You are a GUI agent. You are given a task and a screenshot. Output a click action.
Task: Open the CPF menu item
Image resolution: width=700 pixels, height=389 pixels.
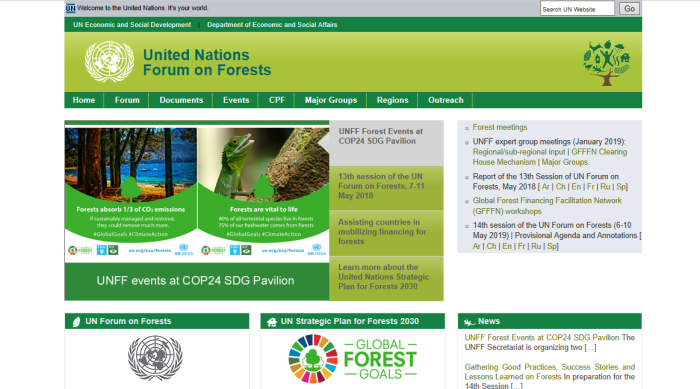click(x=277, y=100)
